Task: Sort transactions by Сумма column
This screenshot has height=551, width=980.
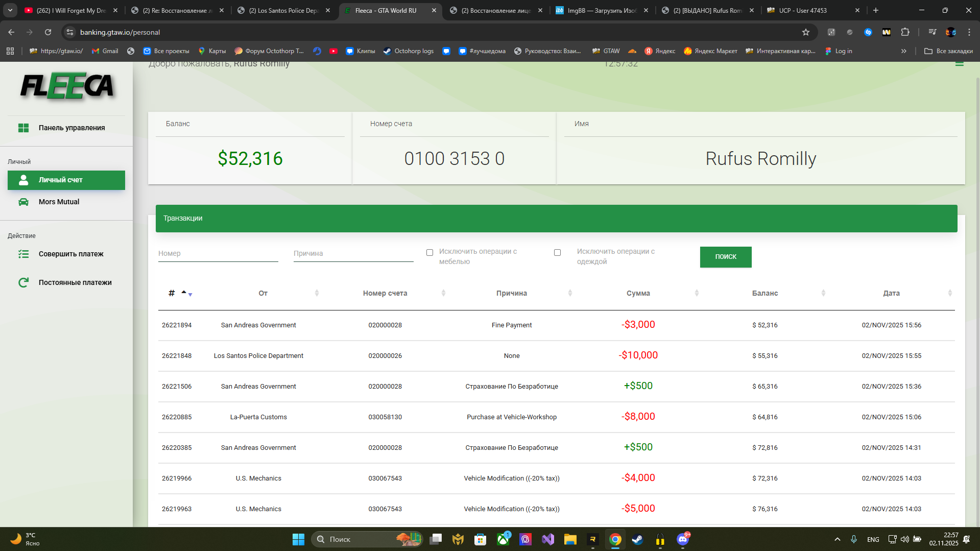Action: coord(638,293)
